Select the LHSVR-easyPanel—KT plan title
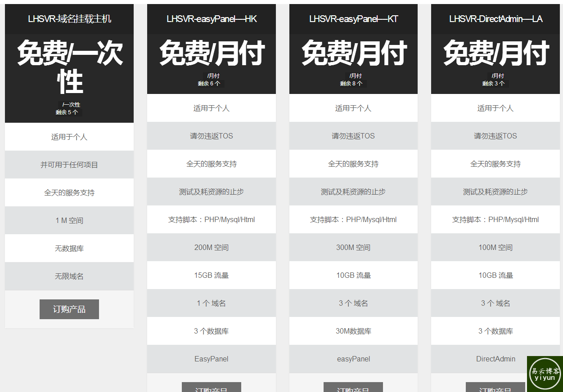The image size is (563, 392). pos(353,19)
